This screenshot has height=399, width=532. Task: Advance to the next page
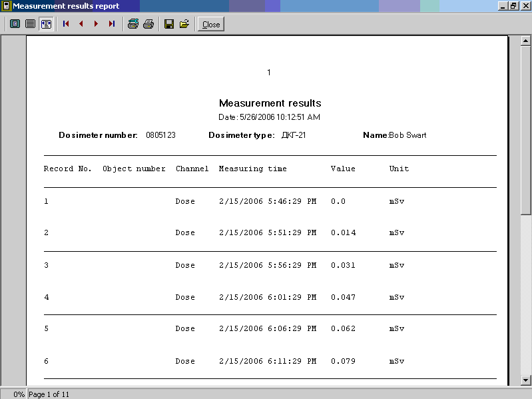[96, 24]
